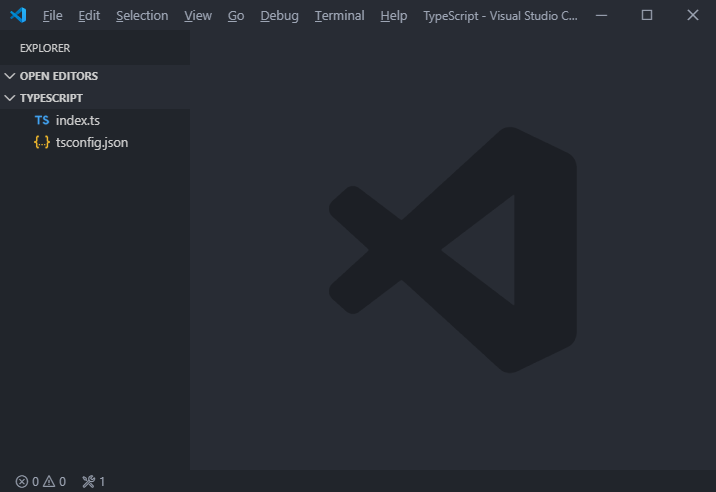
Task: Open the File menu
Action: click(53, 16)
